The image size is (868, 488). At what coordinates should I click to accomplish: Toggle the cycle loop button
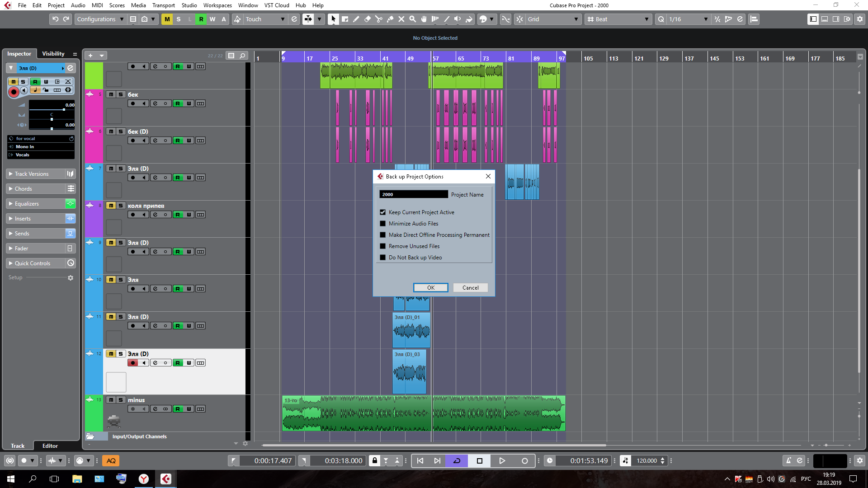457,460
